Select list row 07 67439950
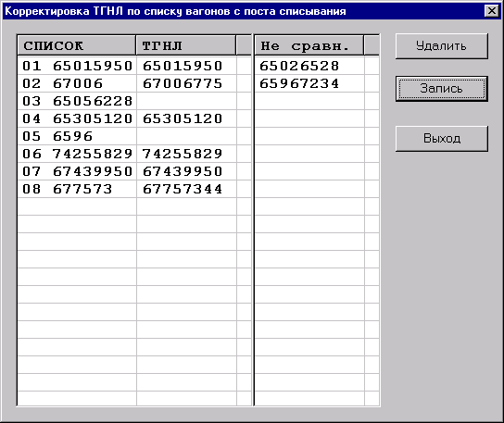504x423 pixels. [x=77, y=171]
